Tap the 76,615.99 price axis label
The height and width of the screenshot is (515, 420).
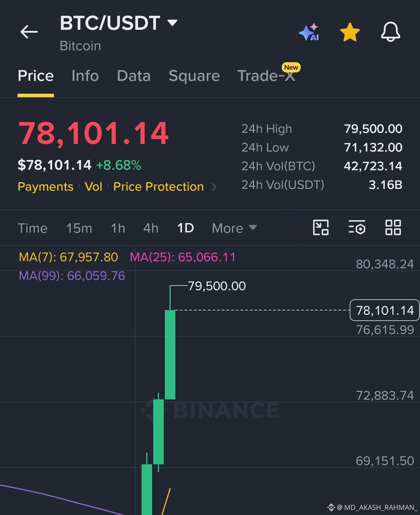(x=385, y=330)
